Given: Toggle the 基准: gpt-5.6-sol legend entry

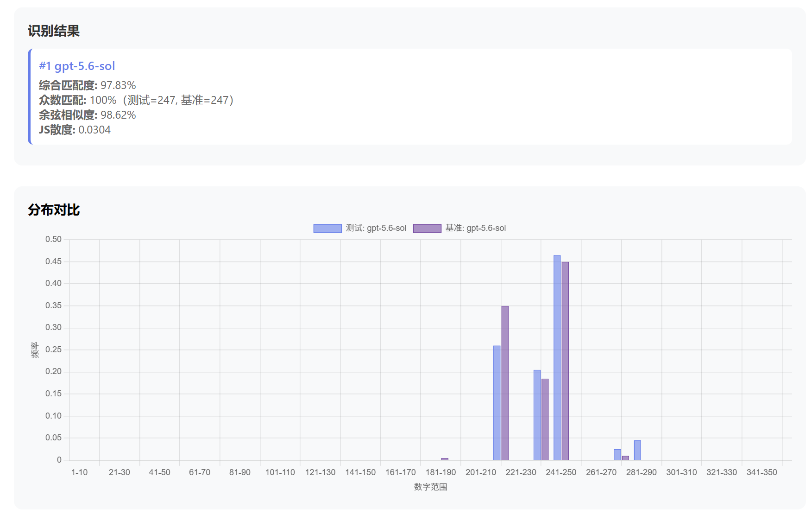Looking at the screenshot, I should (460, 228).
